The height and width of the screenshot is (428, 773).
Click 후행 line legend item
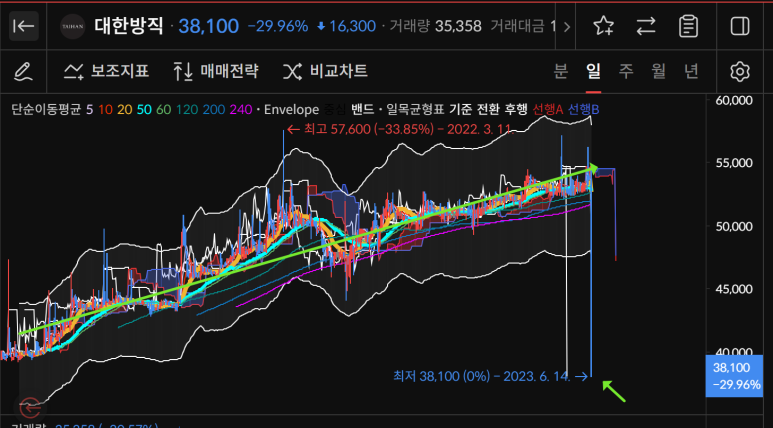(x=516, y=109)
